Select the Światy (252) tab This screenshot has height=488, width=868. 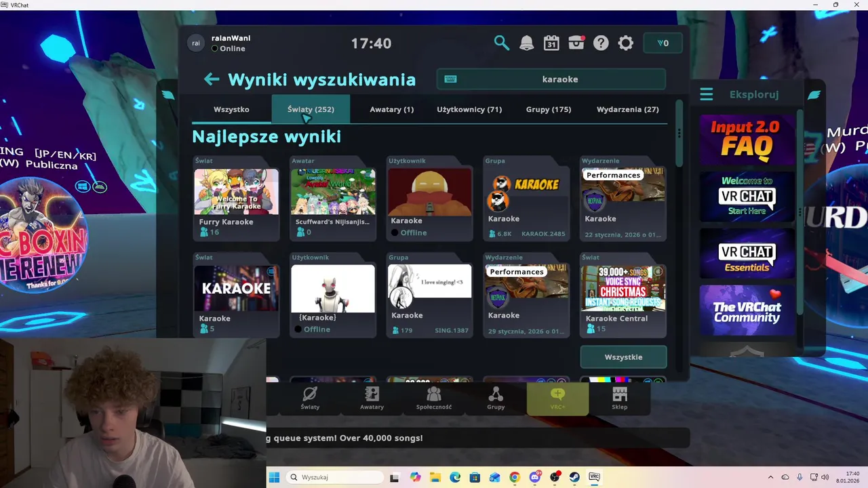coord(311,109)
